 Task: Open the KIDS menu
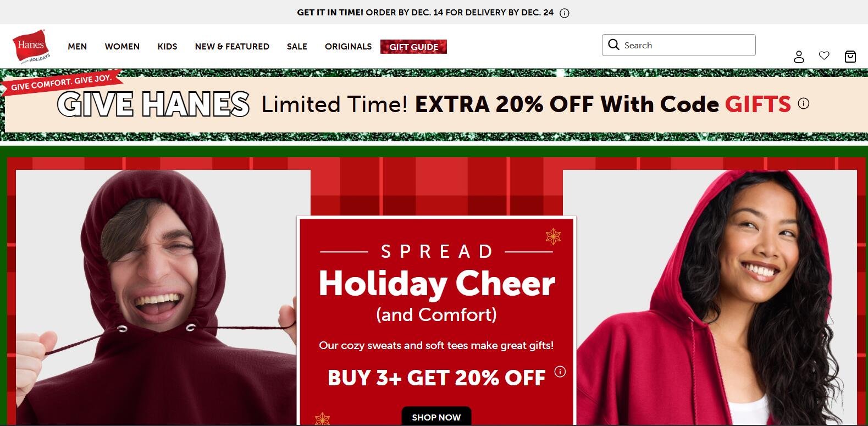click(167, 47)
